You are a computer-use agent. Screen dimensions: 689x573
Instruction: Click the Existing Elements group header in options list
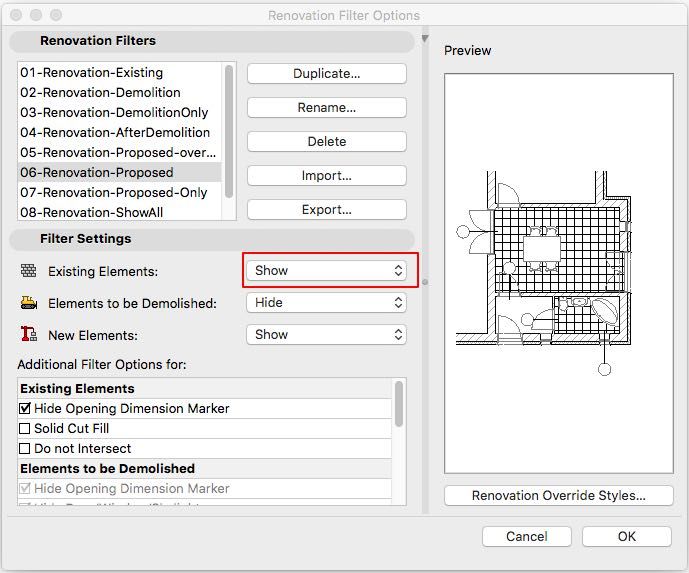click(x=204, y=388)
